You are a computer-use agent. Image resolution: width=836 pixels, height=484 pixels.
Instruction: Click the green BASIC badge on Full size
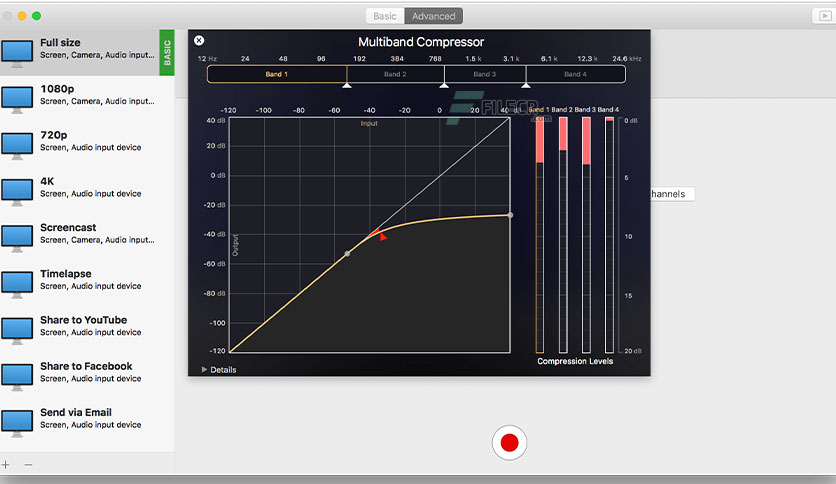click(x=167, y=52)
